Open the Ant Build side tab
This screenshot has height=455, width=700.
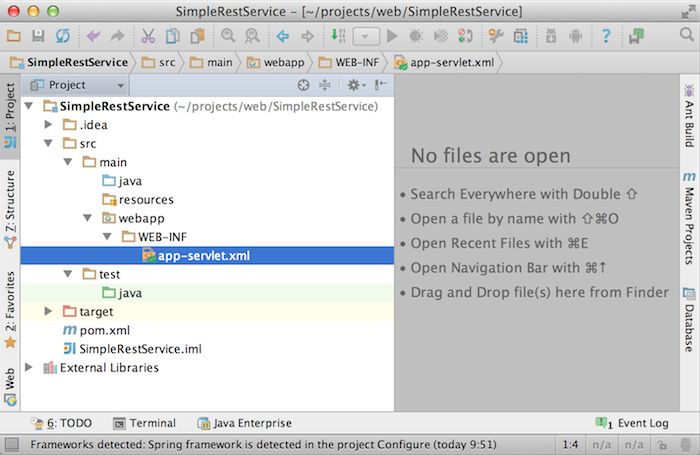point(689,116)
